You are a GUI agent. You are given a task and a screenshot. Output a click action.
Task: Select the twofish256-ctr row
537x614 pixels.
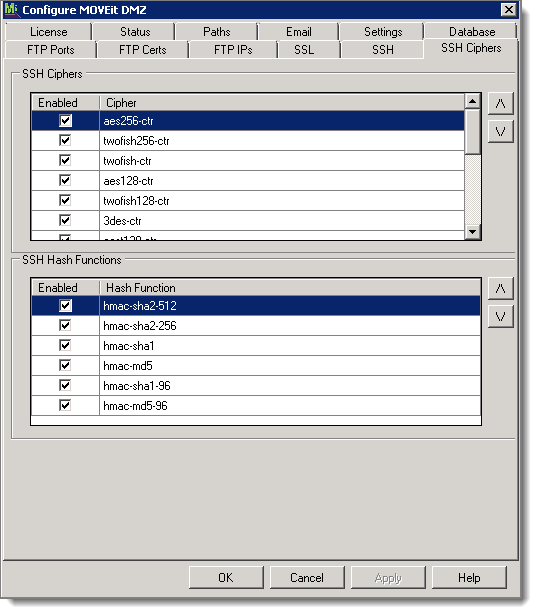(x=248, y=141)
